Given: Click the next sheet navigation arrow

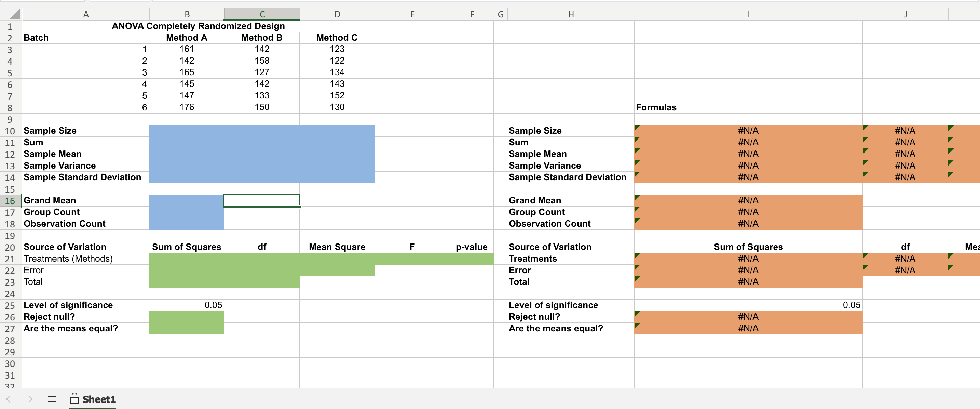Looking at the screenshot, I should pyautogui.click(x=30, y=399).
